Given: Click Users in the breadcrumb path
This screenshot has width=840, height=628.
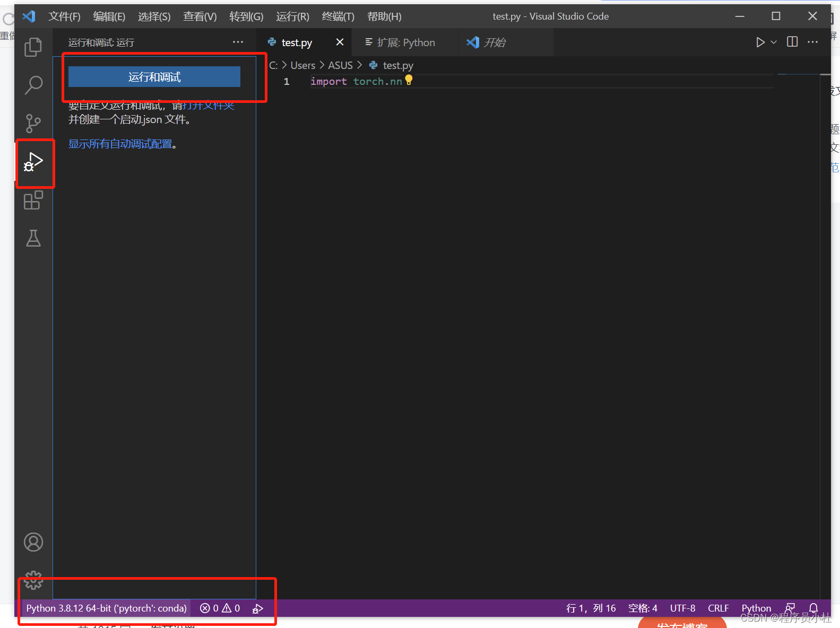Looking at the screenshot, I should (x=303, y=65).
